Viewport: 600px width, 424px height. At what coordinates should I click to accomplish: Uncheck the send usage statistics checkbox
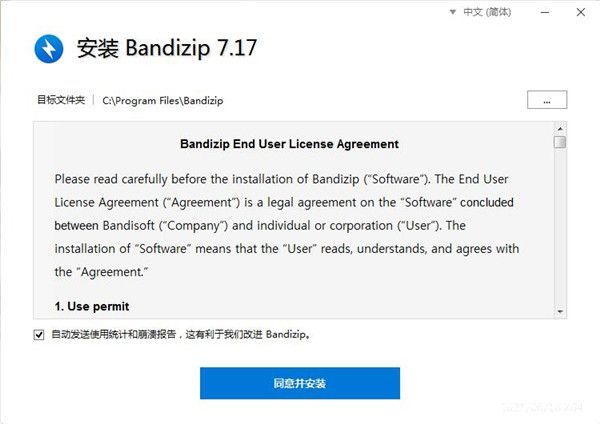[x=39, y=335]
